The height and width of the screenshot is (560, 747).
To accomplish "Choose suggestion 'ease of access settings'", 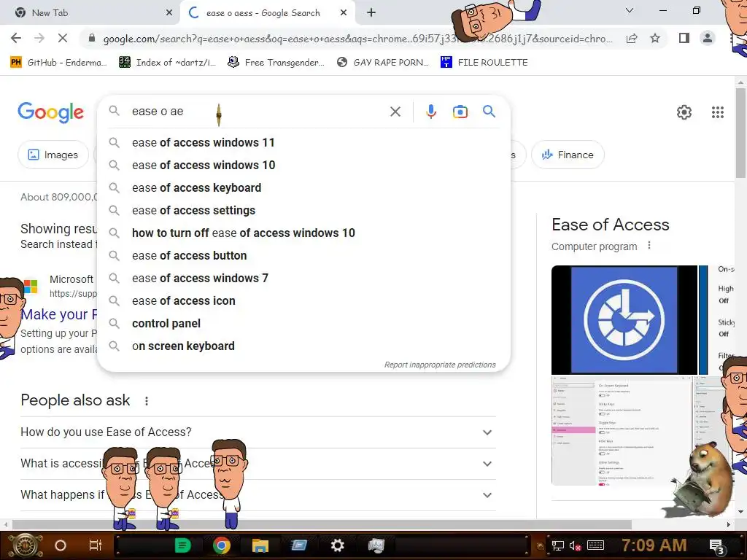I will pos(303,211).
